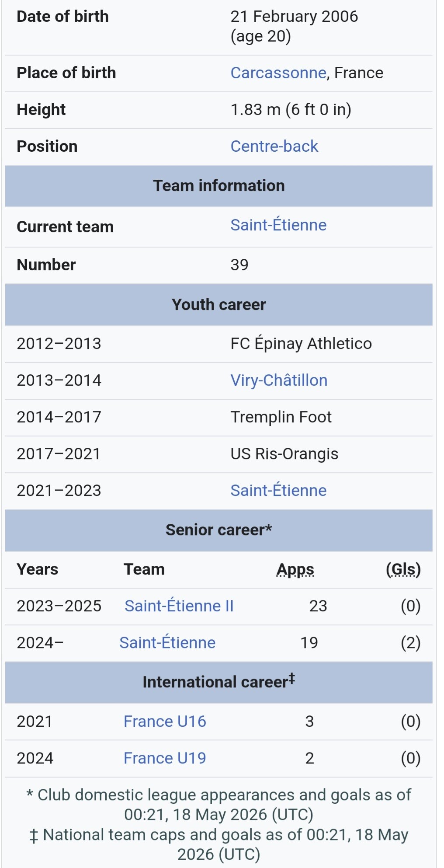Open the Centre-back position link
444x868 pixels.
click(274, 146)
